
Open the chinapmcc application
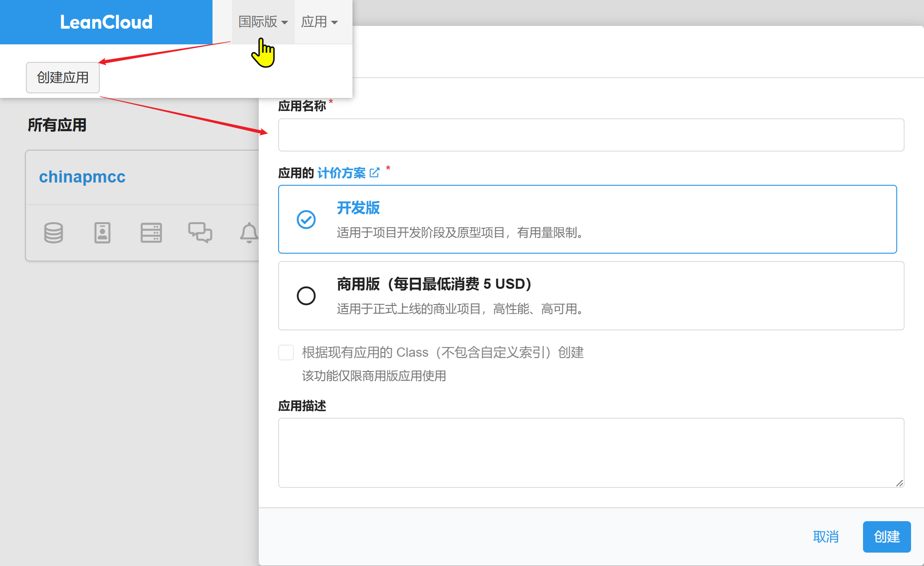pos(82,177)
